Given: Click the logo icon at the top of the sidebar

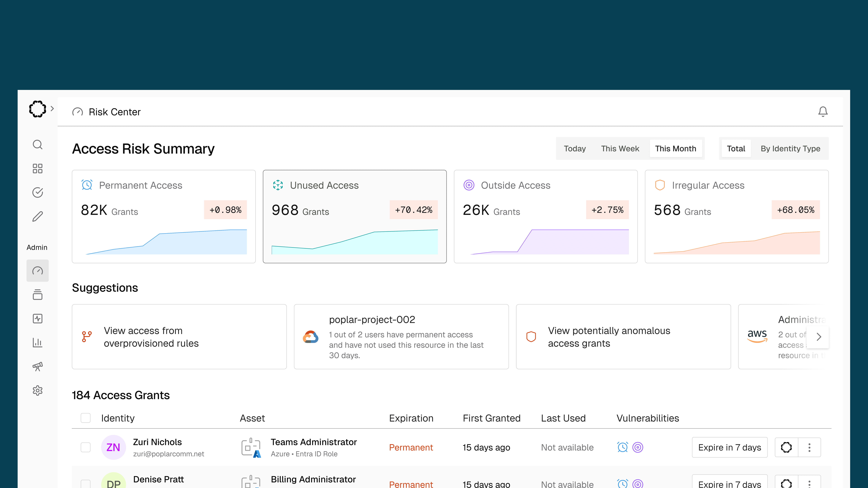Looking at the screenshot, I should [x=37, y=109].
